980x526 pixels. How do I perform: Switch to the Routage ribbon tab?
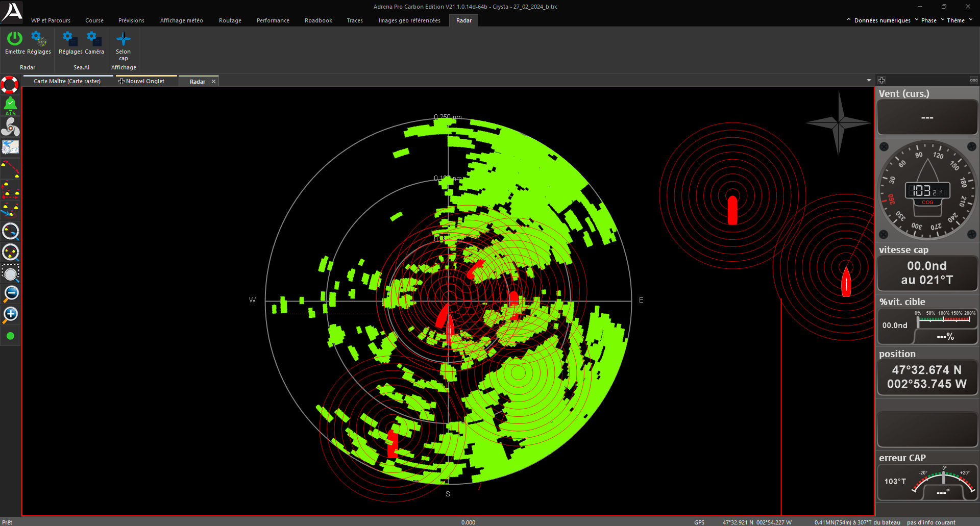click(230, 20)
